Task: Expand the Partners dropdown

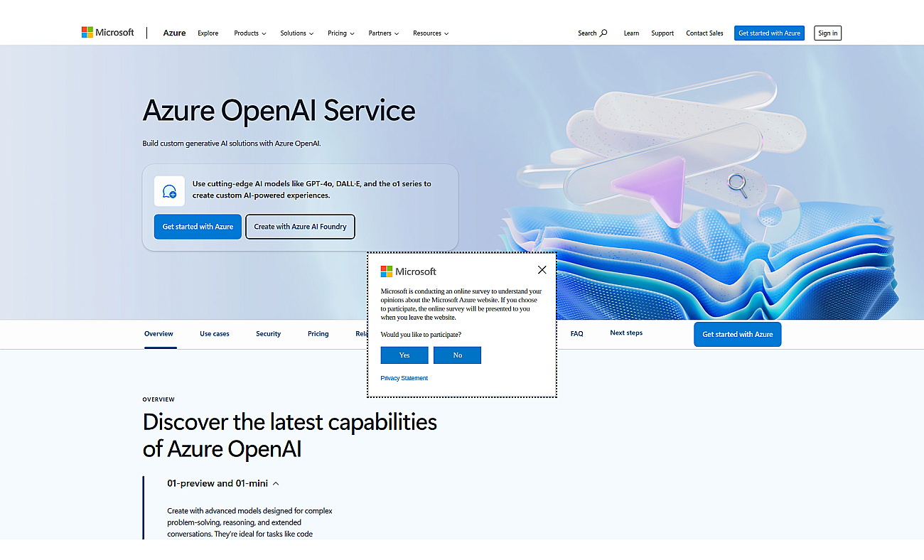Action: click(384, 33)
